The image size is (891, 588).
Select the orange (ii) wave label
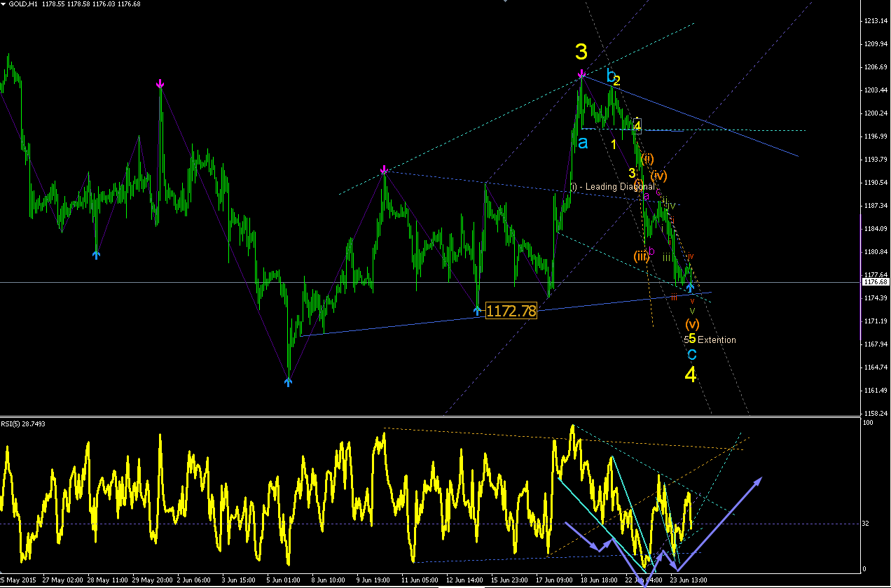[x=648, y=158]
